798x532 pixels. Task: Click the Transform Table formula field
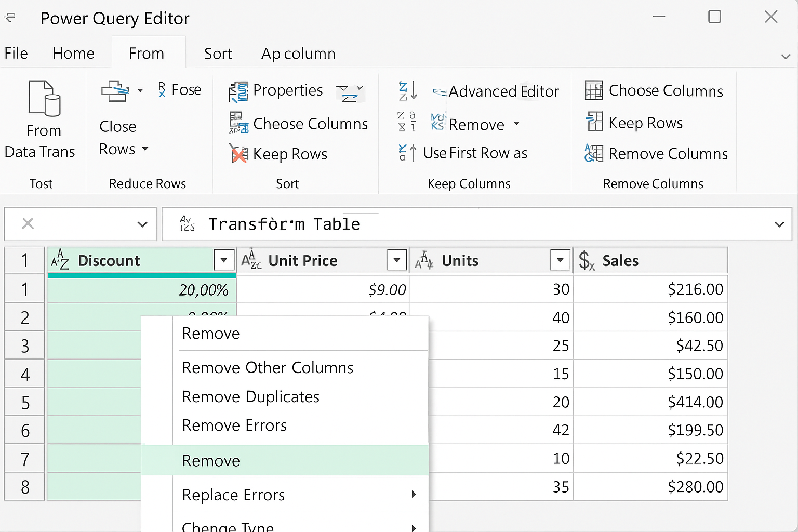click(x=477, y=224)
